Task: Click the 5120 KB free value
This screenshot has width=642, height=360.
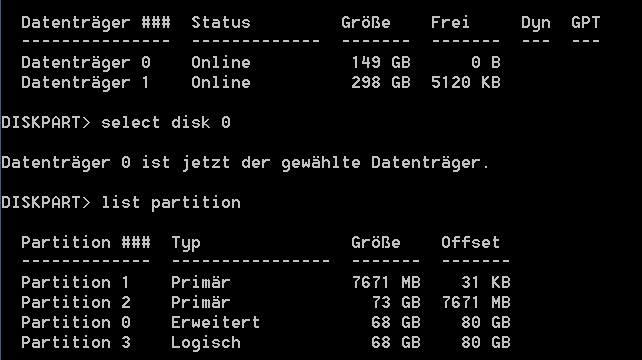Action: point(466,82)
